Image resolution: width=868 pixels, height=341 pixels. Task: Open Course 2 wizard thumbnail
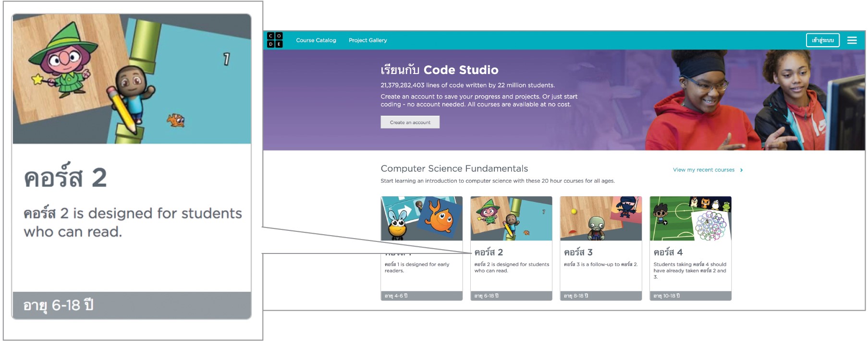pos(511,218)
